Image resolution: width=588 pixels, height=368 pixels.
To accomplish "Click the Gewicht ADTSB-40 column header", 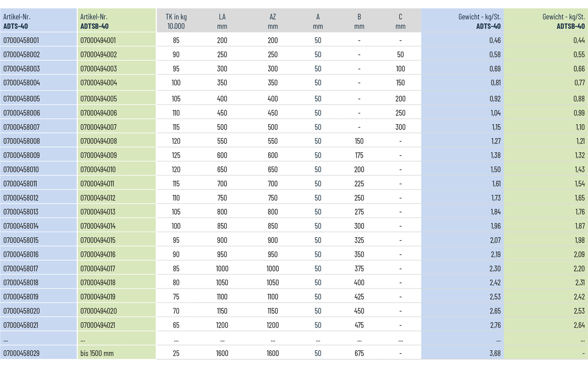I will point(563,21).
